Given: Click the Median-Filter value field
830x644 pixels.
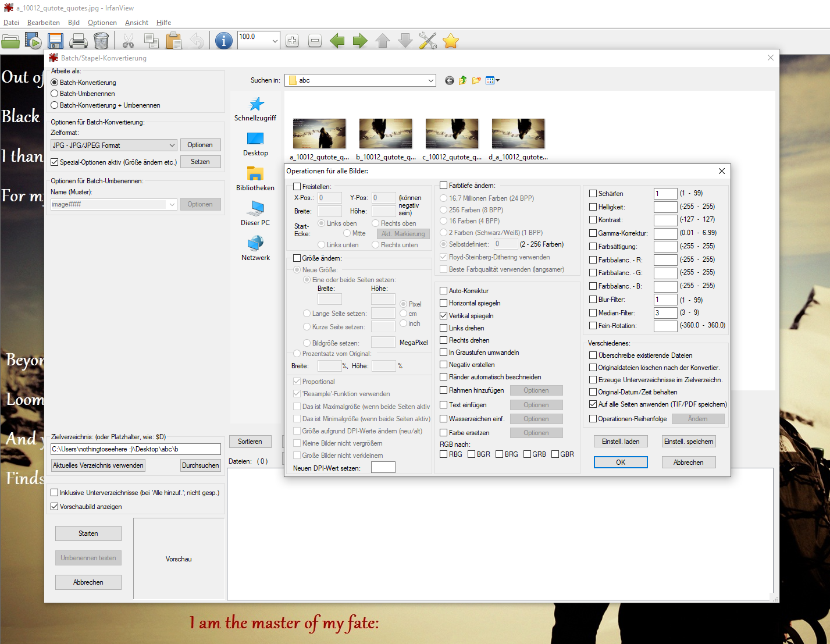Looking at the screenshot, I should pyautogui.click(x=665, y=313).
